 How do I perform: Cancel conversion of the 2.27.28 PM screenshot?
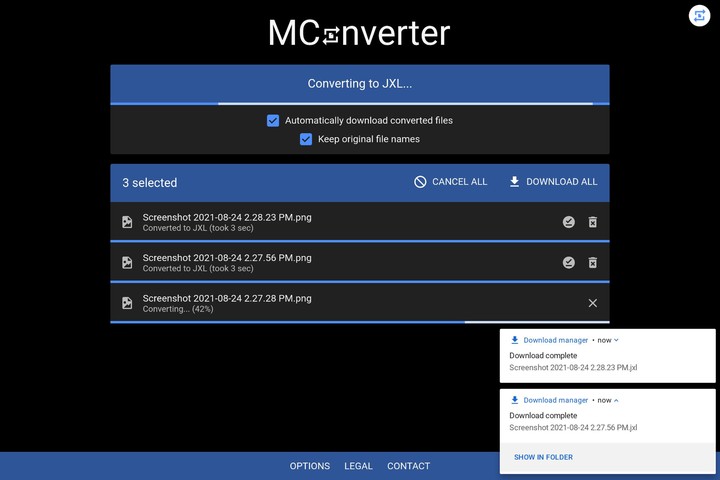click(x=593, y=303)
